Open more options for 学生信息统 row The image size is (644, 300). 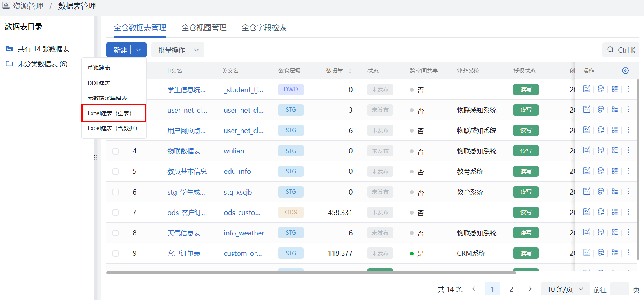click(x=629, y=89)
